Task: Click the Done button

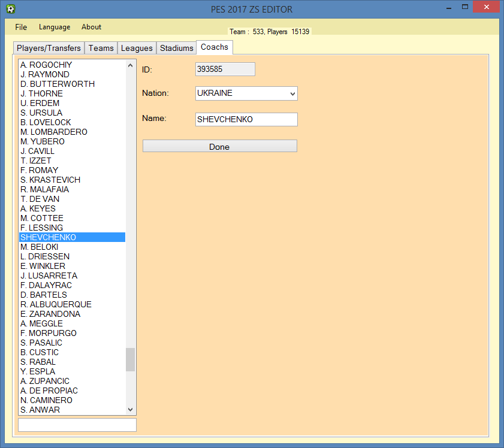Action: [x=220, y=146]
